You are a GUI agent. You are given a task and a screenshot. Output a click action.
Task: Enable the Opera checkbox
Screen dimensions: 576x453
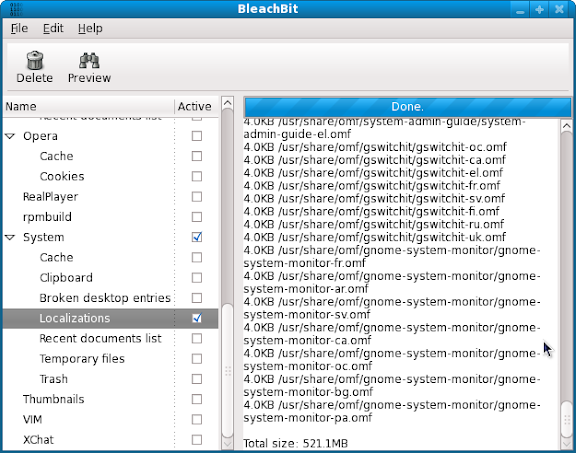pos(197,136)
